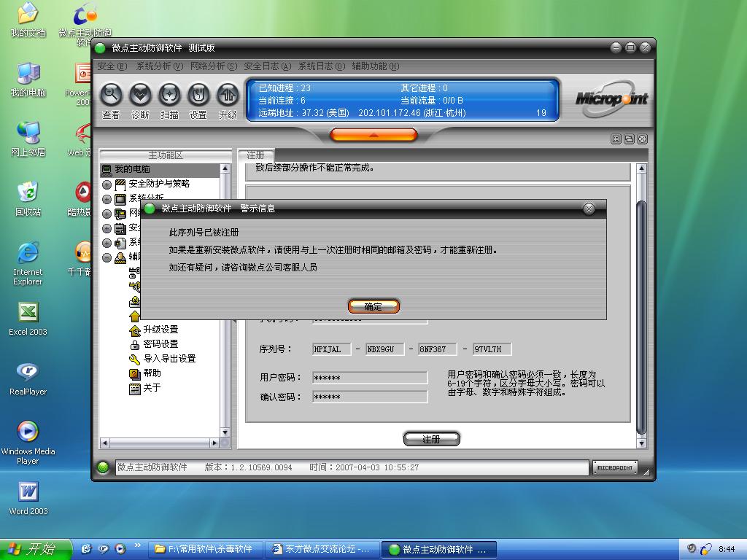This screenshot has width=747, height=560.
Task: Expand the 系统分析 tree node
Action: coord(107,199)
